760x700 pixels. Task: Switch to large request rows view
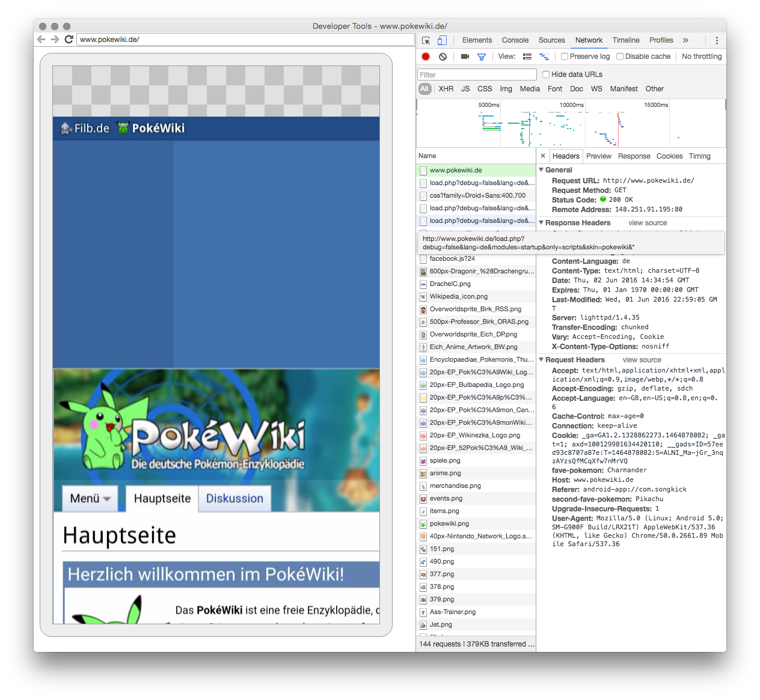pos(527,56)
